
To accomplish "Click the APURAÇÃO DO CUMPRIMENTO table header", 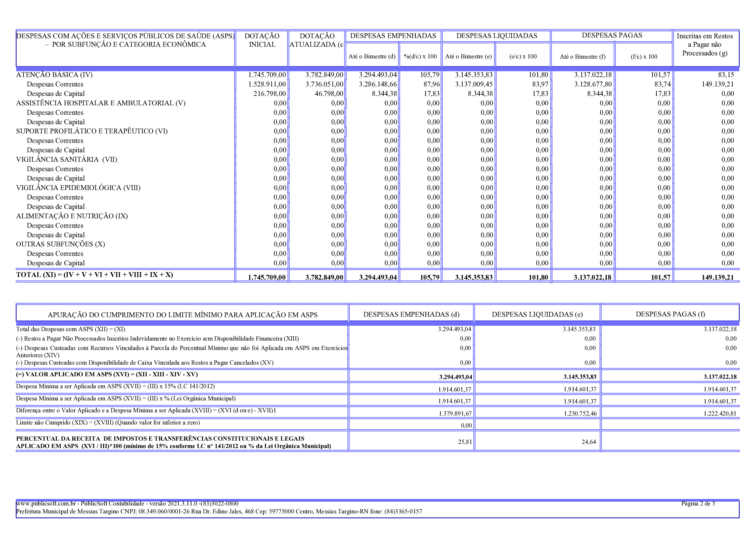I will click(182, 314).
